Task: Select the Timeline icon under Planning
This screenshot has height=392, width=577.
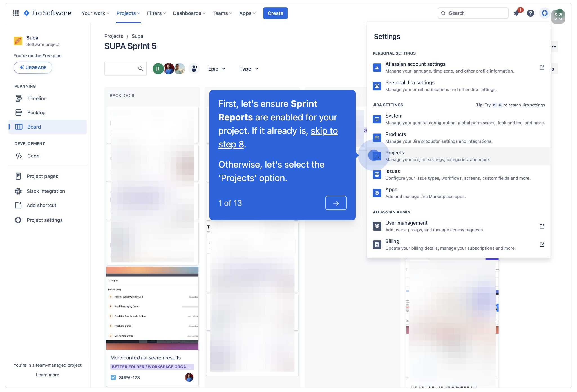Action: (18, 98)
